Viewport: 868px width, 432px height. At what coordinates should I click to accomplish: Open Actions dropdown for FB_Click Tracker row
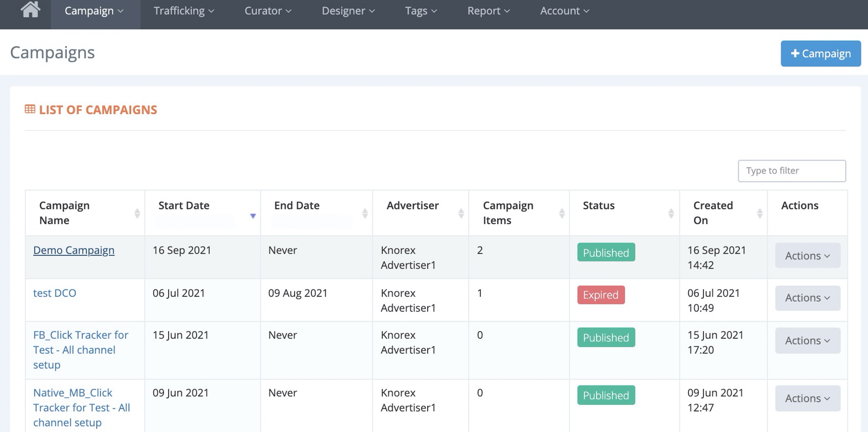pos(807,341)
